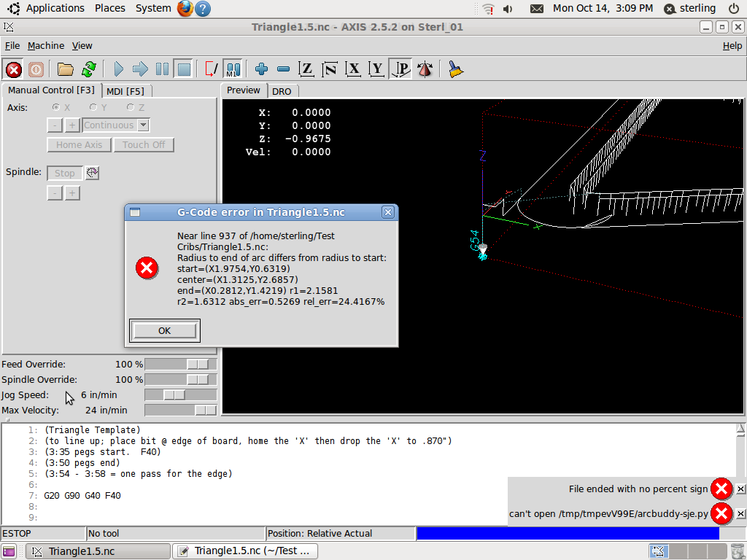Decrease spindle speed with minus button
This screenshot has height=560, width=747.
(x=55, y=192)
